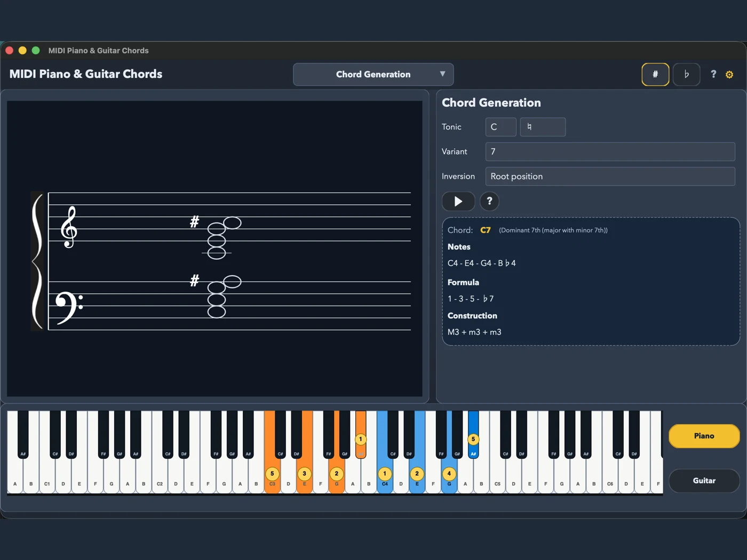Switch to flat notation with ♭ button
Viewport: 747px width, 560px height.
click(686, 74)
